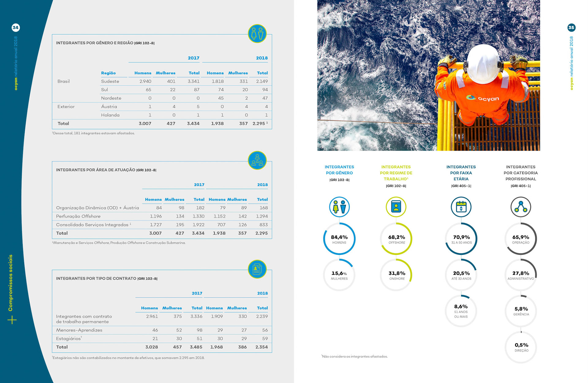
Task: Click the page 35 number badge
Action: click(x=571, y=28)
